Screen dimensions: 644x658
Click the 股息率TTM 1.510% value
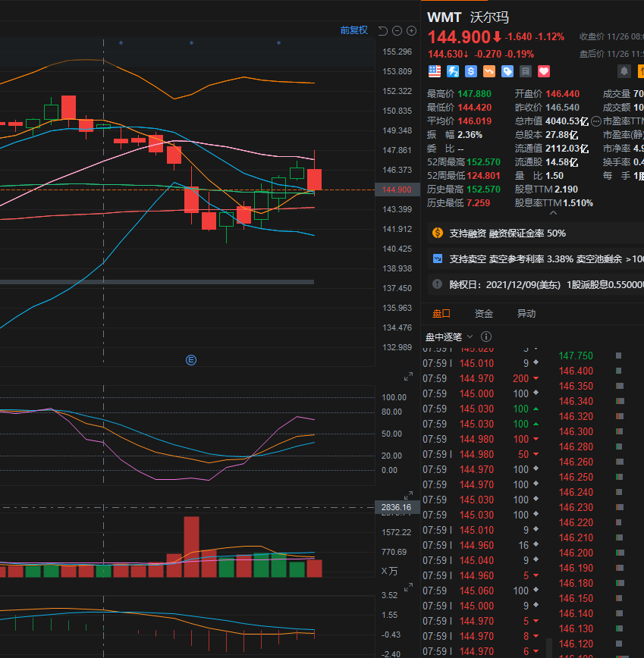(x=578, y=203)
